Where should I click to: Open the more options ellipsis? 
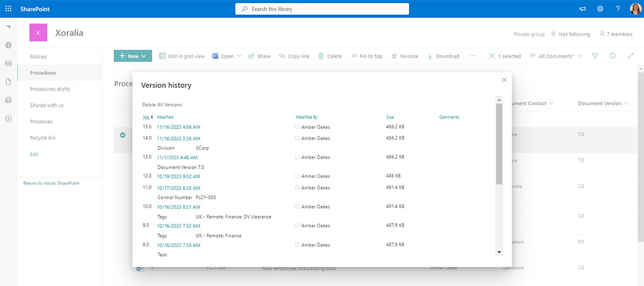473,56
